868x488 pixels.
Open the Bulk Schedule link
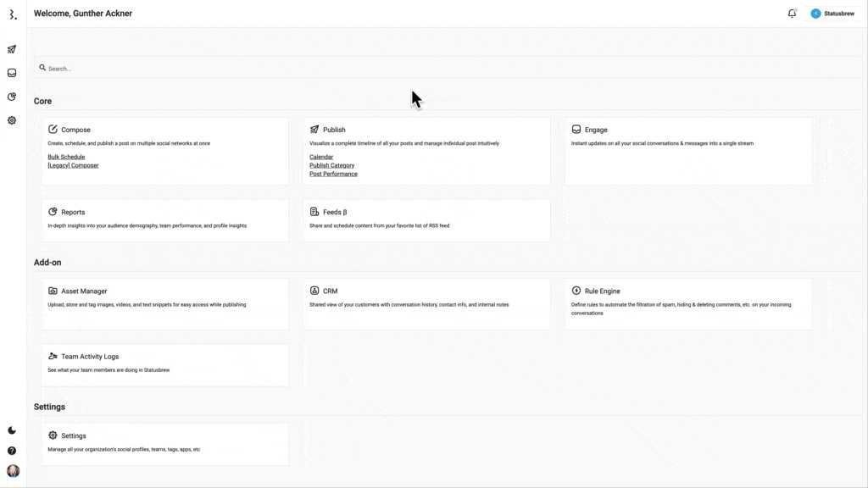(66, 157)
